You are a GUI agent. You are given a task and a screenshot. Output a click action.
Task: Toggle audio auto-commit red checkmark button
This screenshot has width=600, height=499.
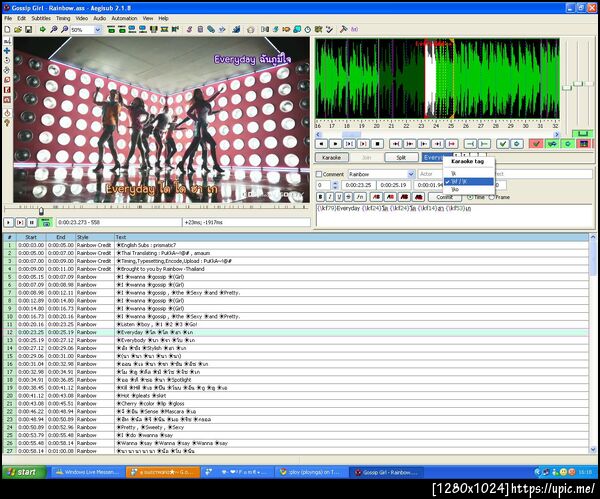click(536, 144)
